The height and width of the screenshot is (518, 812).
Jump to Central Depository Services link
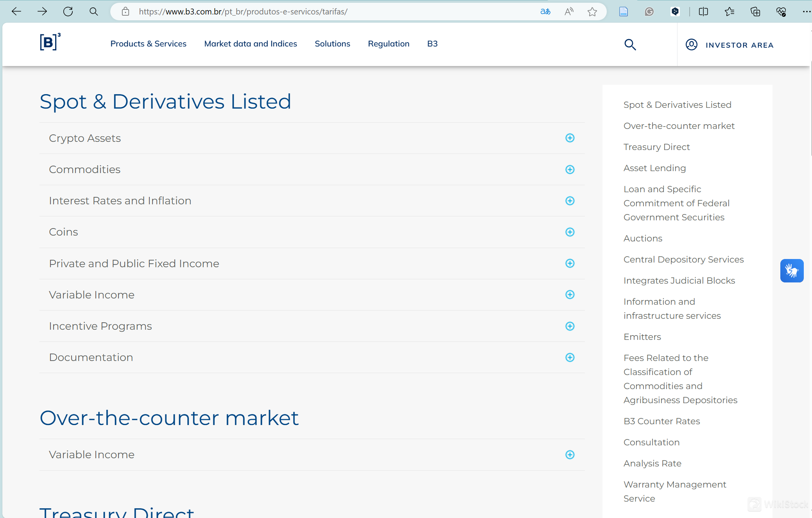pos(683,259)
